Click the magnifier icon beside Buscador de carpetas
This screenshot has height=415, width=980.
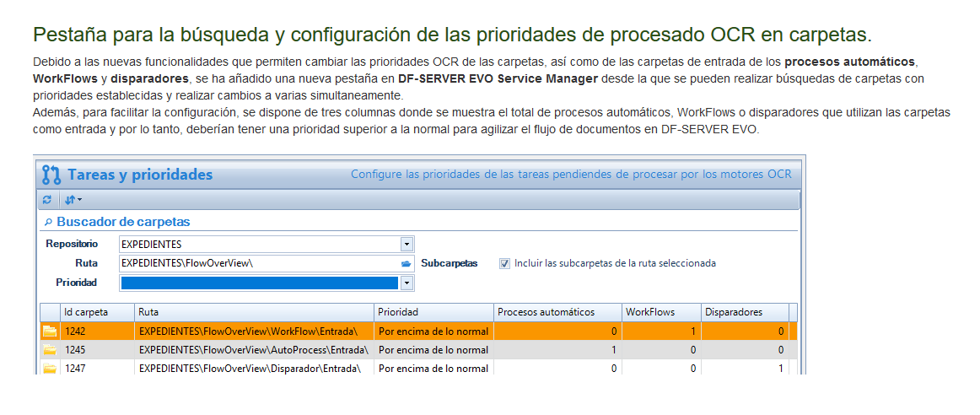tap(48, 222)
